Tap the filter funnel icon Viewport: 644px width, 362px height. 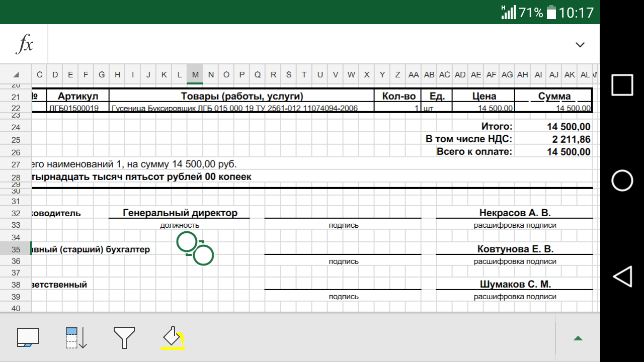124,338
